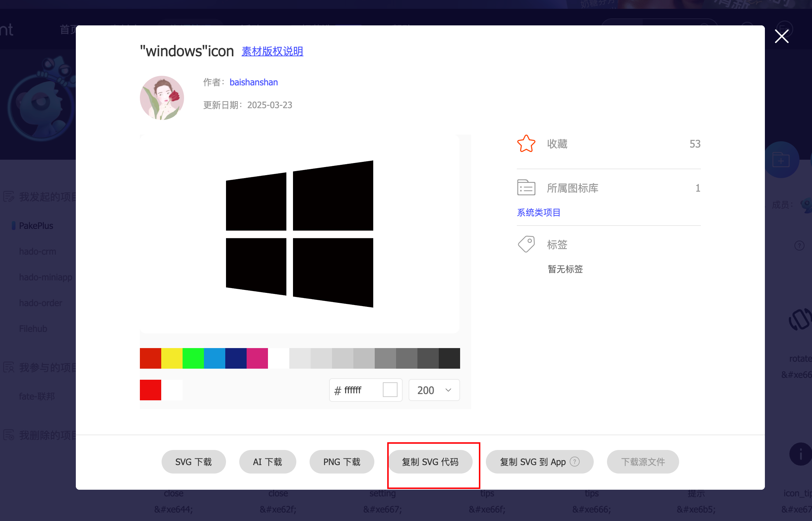Select the dark navy blue swatch

[236, 358]
